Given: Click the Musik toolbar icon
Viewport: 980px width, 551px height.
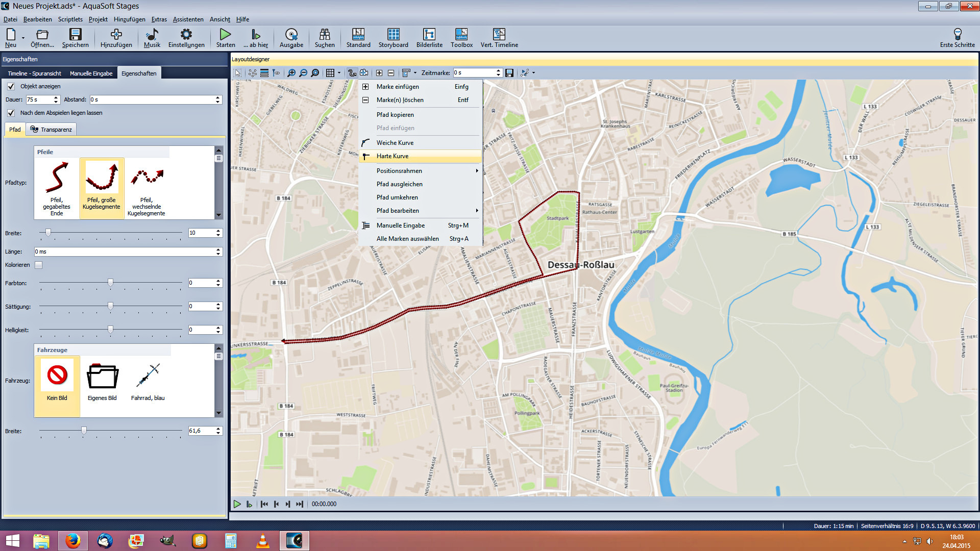Looking at the screenshot, I should pos(152,37).
